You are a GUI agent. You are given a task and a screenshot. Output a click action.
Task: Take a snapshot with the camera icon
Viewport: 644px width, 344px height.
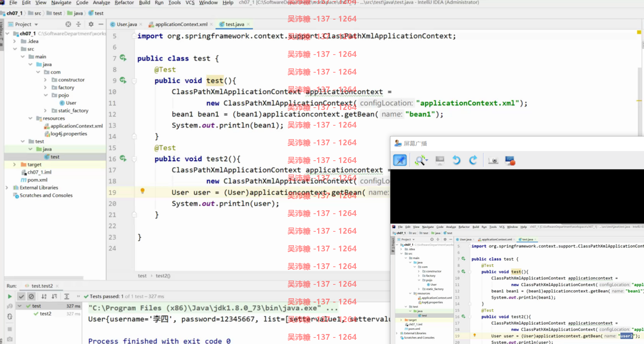[x=493, y=161]
